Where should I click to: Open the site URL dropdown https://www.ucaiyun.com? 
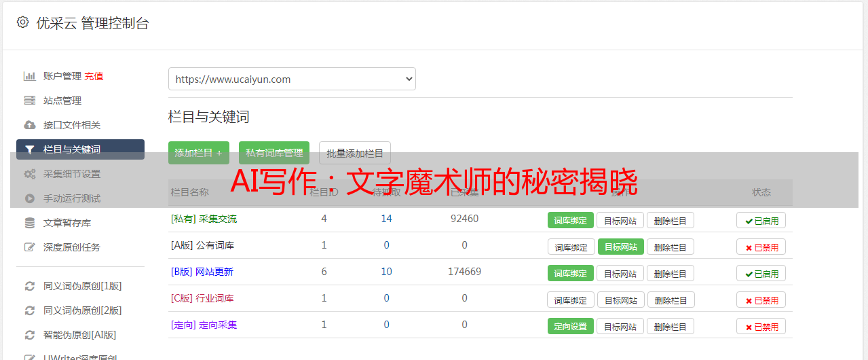pos(292,79)
